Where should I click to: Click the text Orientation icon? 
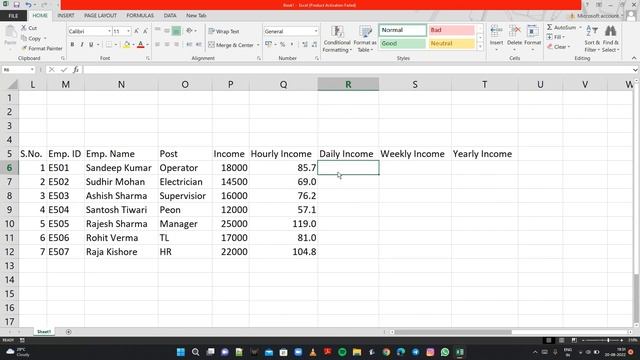click(189, 31)
